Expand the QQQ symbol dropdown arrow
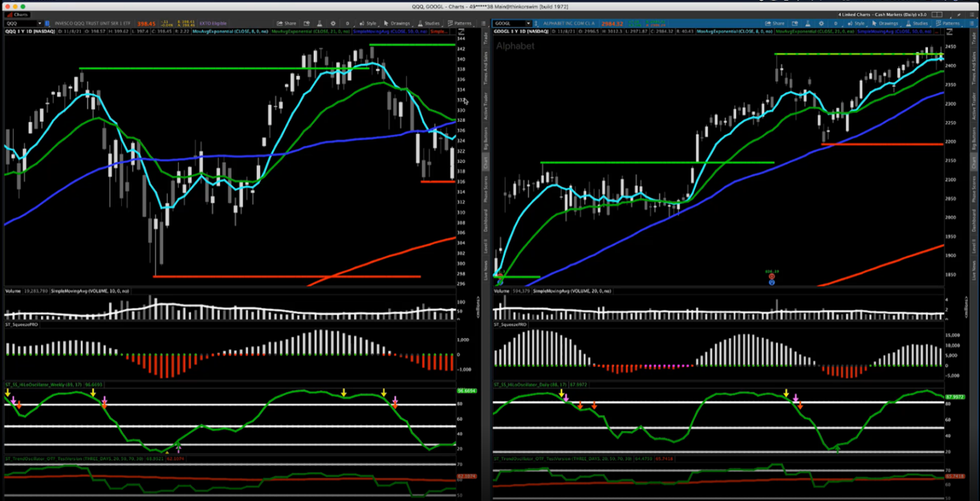 39,23
